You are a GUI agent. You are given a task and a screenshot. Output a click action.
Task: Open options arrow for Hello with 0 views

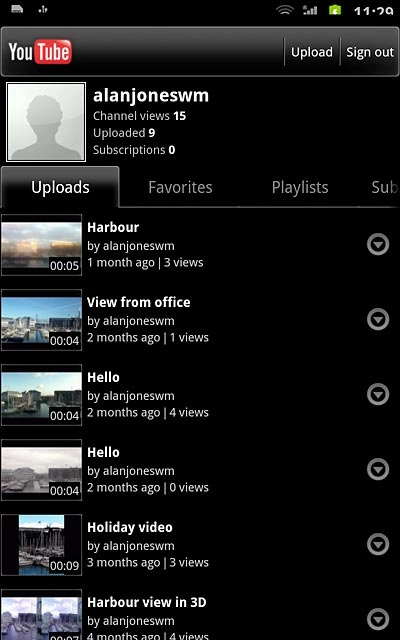[x=378, y=469]
